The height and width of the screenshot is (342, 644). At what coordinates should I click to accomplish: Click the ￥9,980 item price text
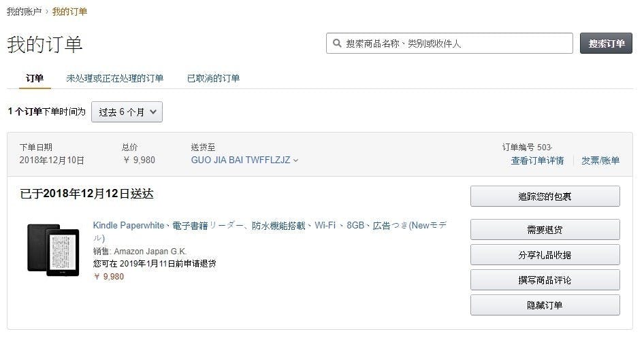108,277
